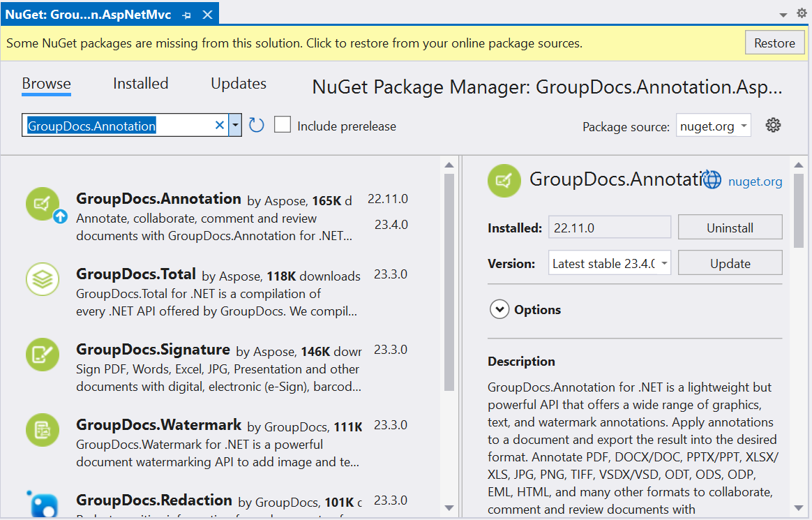
Task: Click the GroupDocs.Signature package icon
Action: [x=43, y=355]
